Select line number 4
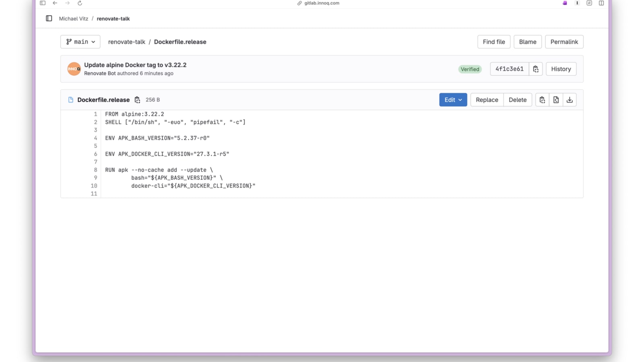The image size is (644, 362). click(x=95, y=138)
